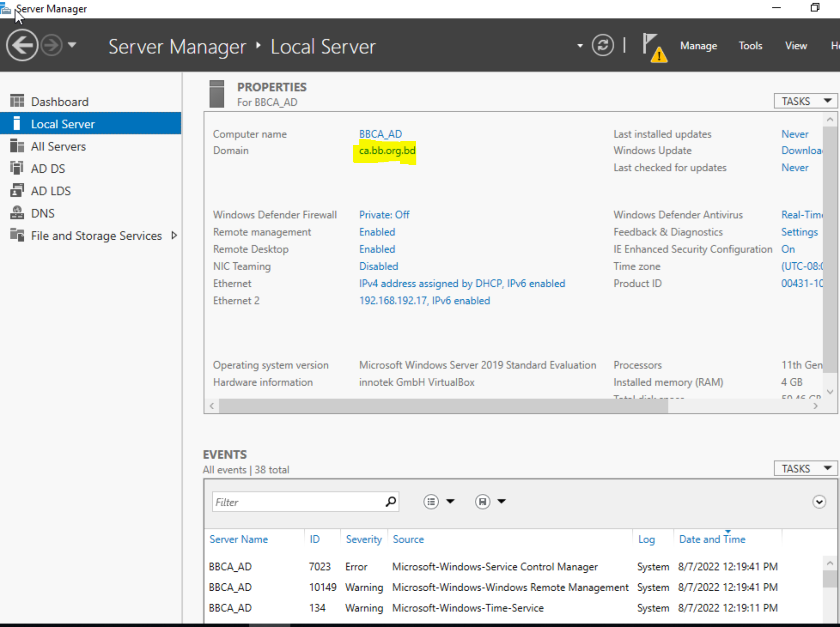The width and height of the screenshot is (840, 627).
Task: Click the properties horizontal scrollbar
Action: click(x=443, y=406)
